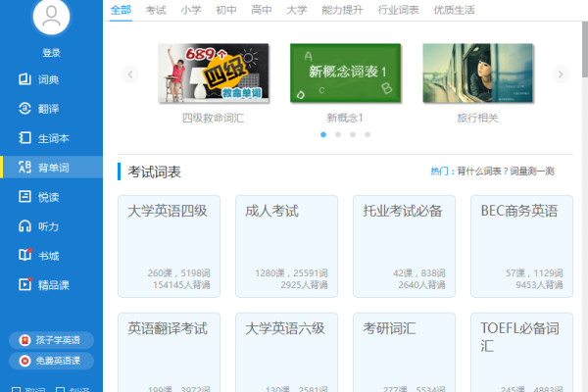Open the 考研词汇 word list card
Image resolution: width=588 pixels, height=392 pixels.
tap(404, 353)
